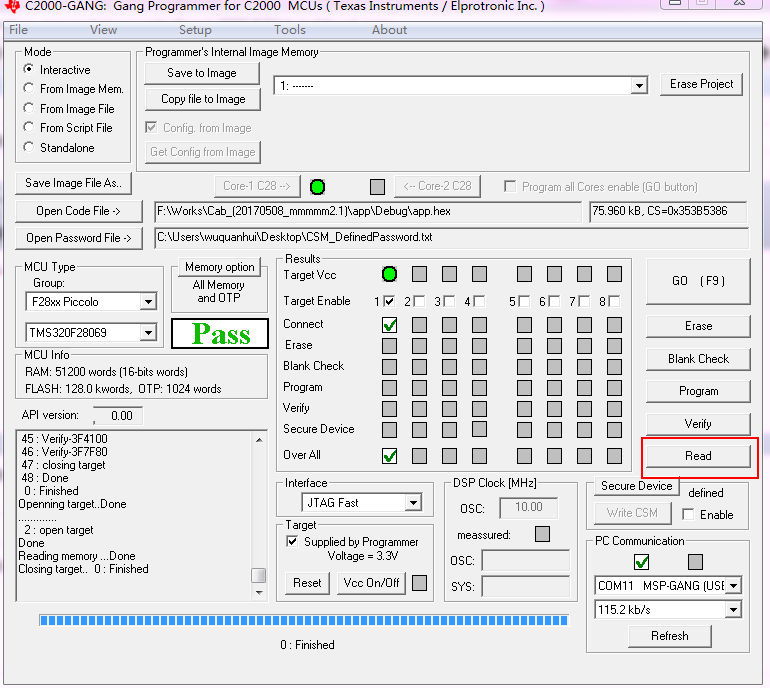Toggle Target Enable checkbox 1

point(389,301)
